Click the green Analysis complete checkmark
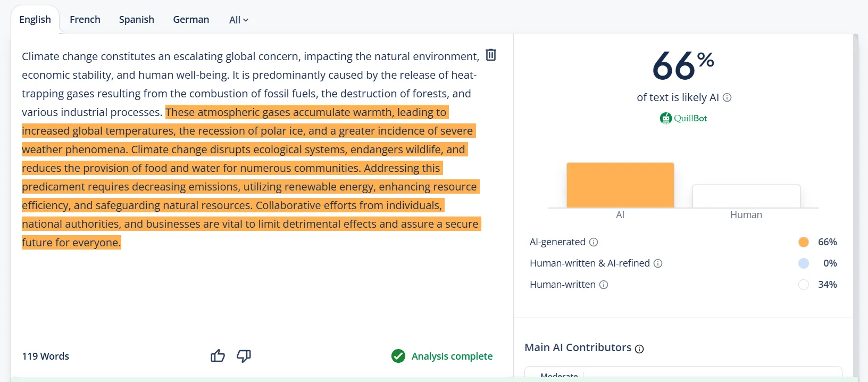868x382 pixels. [x=398, y=356]
